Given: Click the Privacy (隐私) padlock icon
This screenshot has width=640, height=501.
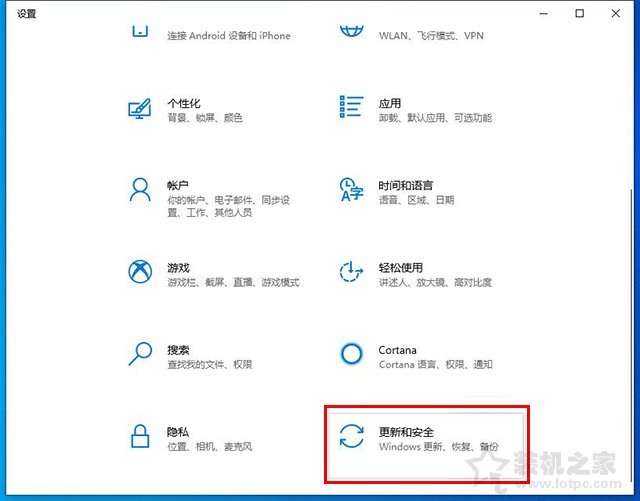Looking at the screenshot, I should (x=140, y=436).
